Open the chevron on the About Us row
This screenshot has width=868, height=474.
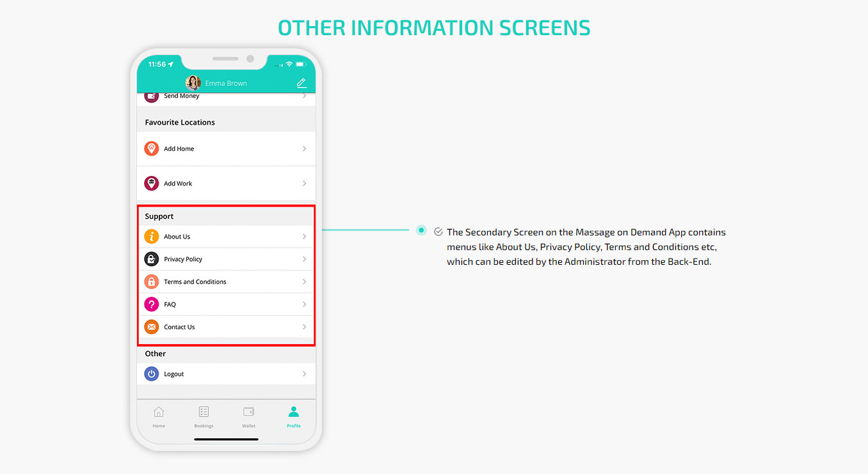point(304,237)
